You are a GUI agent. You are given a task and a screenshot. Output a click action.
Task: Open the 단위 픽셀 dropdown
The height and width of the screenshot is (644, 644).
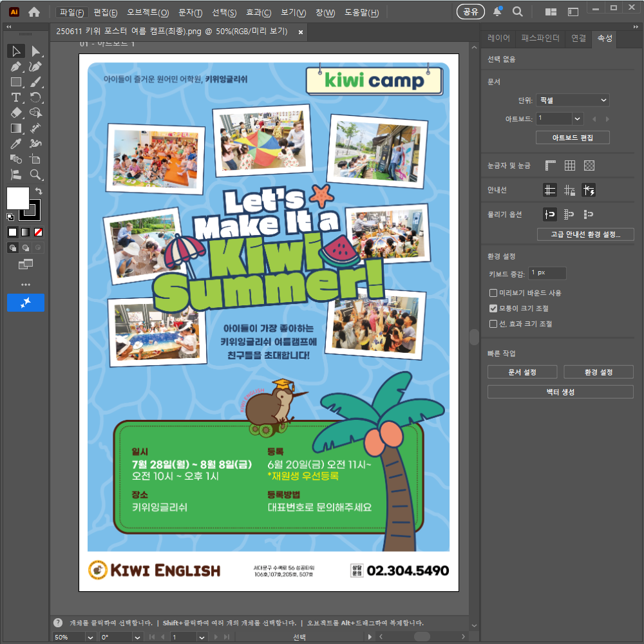[573, 100]
